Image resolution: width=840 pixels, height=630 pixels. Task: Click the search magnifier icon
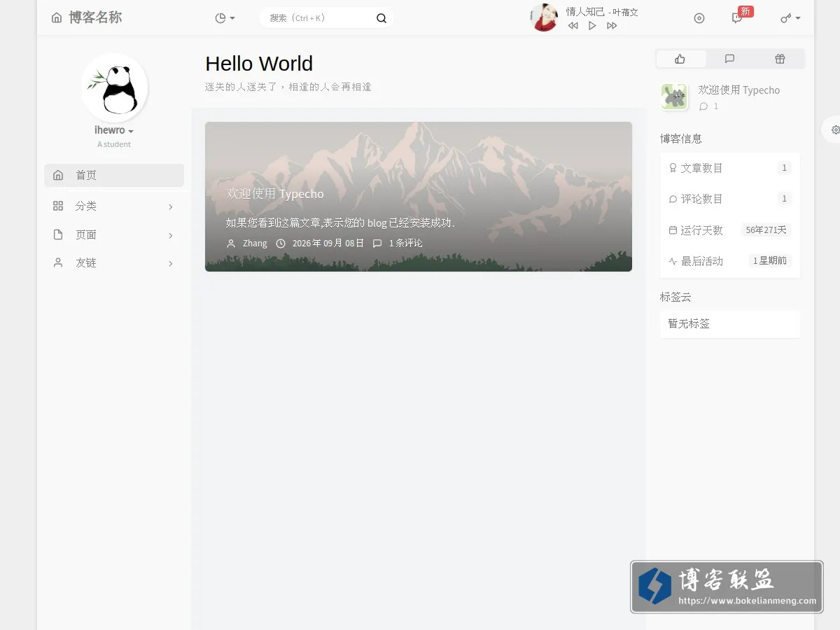381,18
